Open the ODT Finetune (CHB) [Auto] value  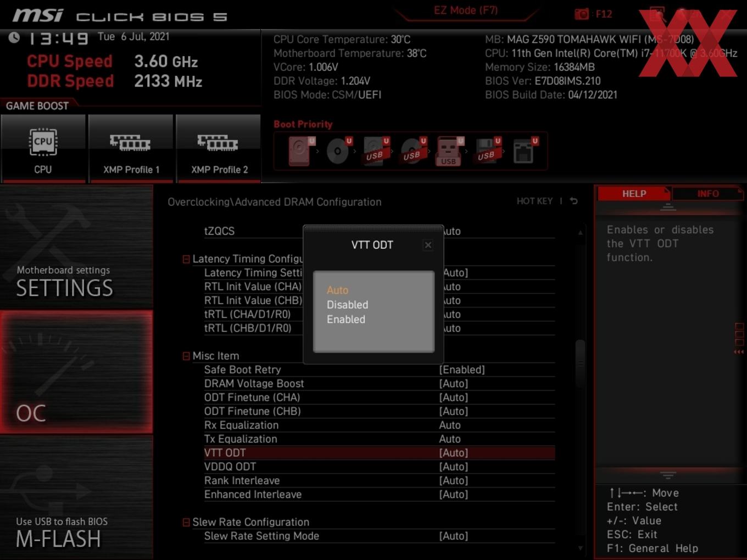454,411
